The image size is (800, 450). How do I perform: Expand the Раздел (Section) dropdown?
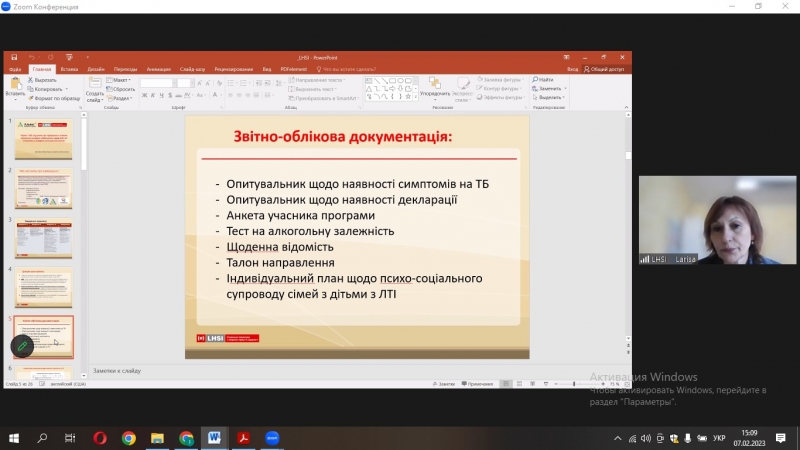[x=120, y=98]
